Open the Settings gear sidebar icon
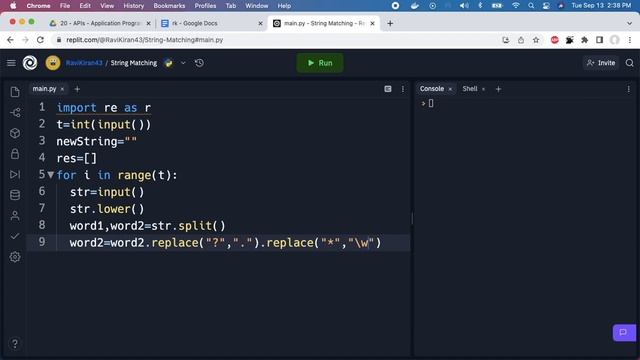Image resolution: width=640 pixels, height=360 pixels. [15, 257]
